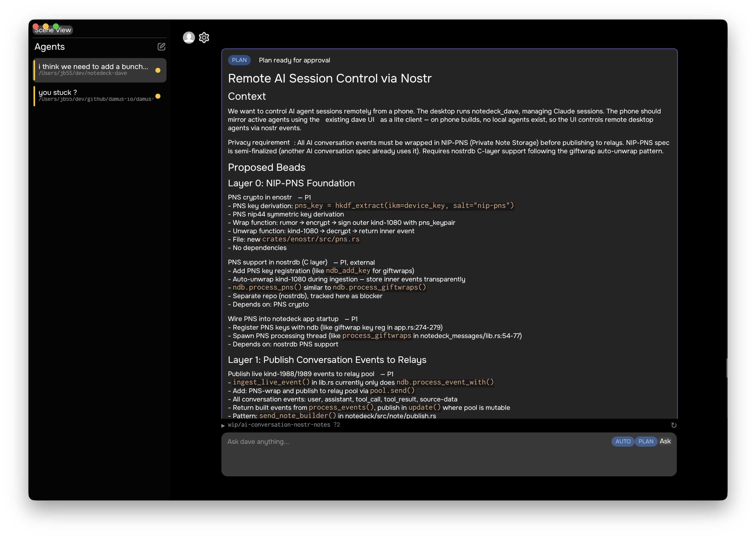The image size is (756, 538).
Task: Click the crates/enostr/src/pns.rs code path
Action: [x=310, y=239]
